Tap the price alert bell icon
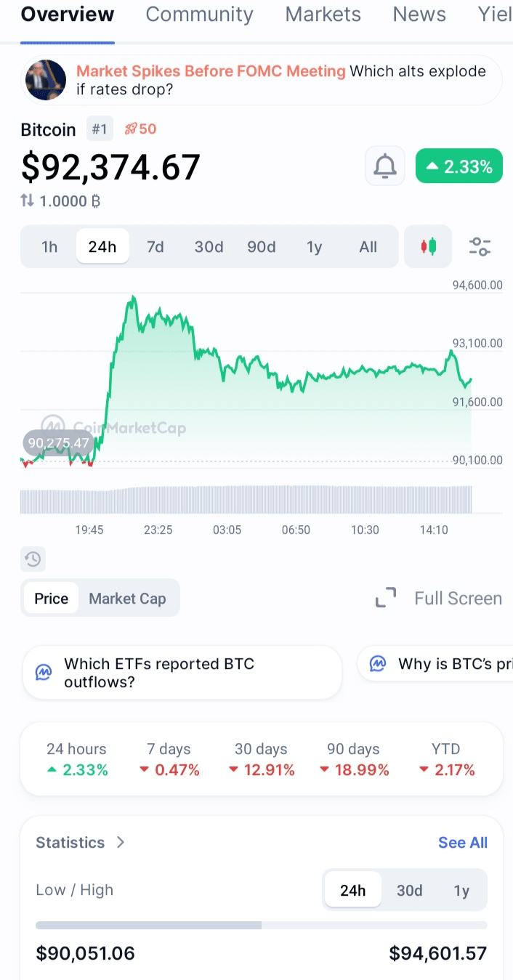Image resolution: width=513 pixels, height=980 pixels. [384, 167]
